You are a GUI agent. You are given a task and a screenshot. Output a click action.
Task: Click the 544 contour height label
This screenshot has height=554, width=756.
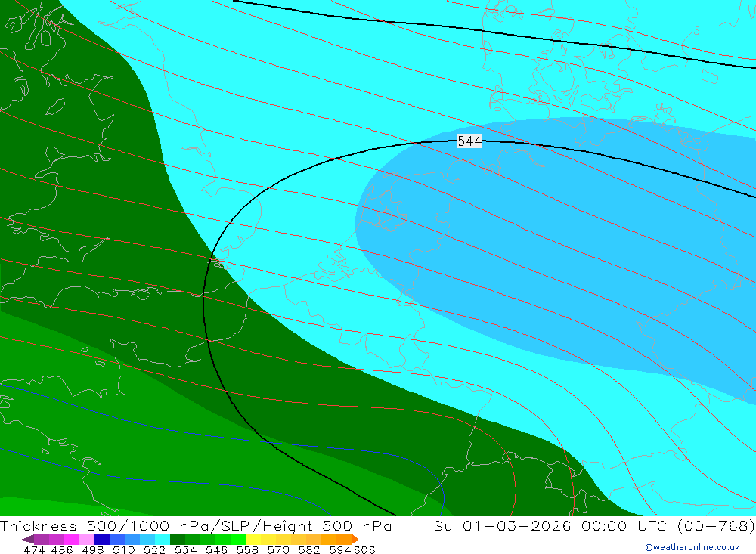point(469,141)
